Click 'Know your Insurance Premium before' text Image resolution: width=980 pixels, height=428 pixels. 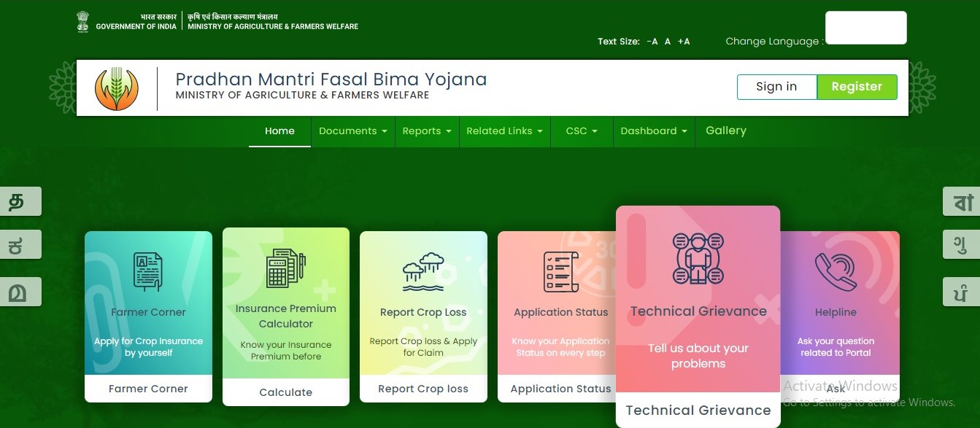point(286,351)
